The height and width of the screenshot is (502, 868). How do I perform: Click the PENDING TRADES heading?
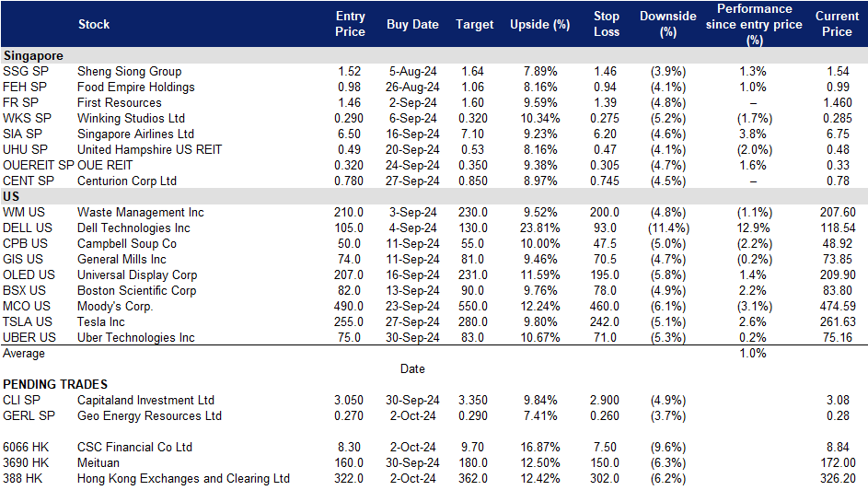(x=55, y=384)
